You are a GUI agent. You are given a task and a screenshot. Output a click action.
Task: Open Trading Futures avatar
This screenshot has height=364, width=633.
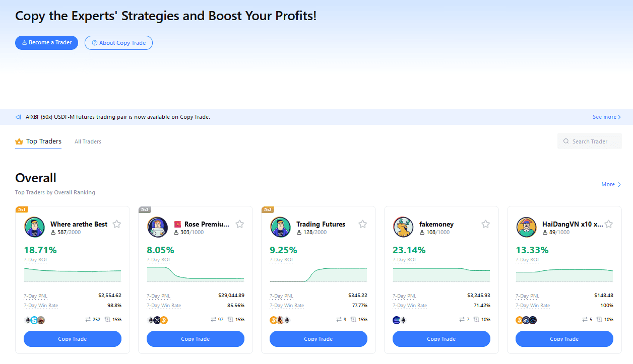click(x=280, y=227)
